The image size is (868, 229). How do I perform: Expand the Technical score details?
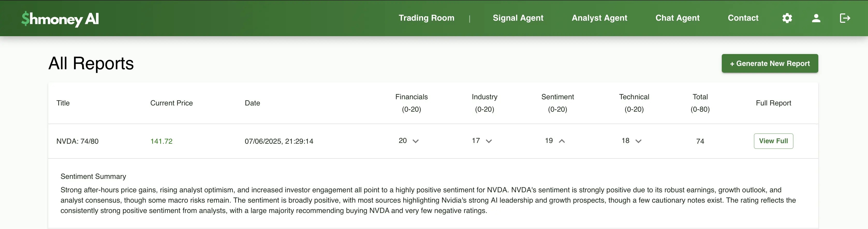tap(638, 141)
